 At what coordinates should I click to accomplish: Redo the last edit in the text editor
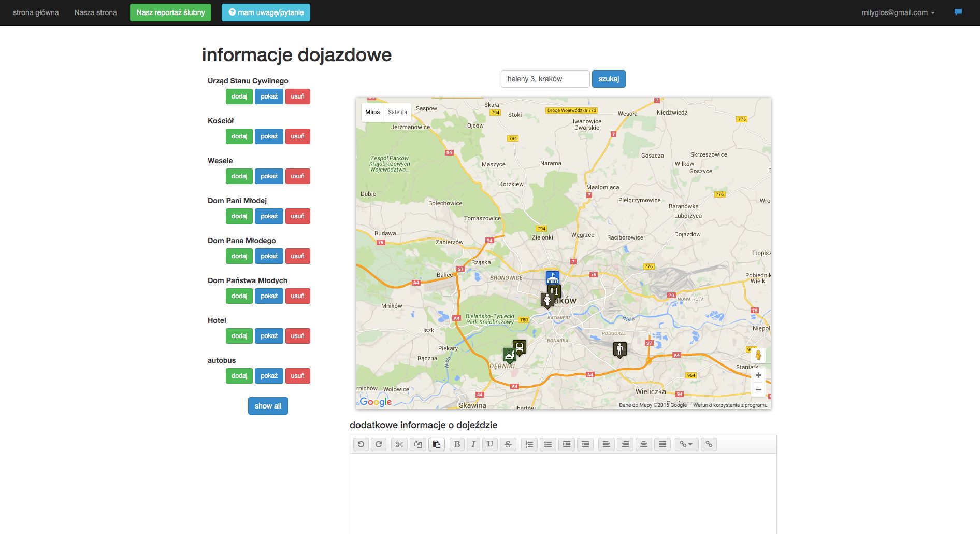click(x=379, y=444)
